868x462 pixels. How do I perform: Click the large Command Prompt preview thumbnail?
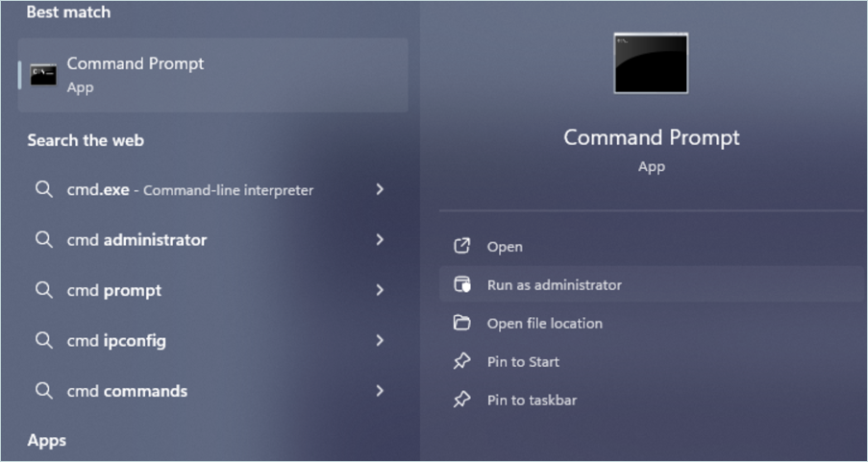651,63
